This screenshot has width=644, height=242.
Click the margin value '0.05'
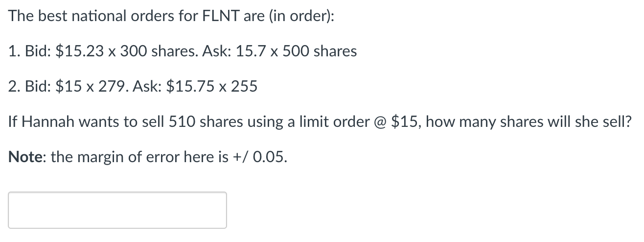coord(268,157)
